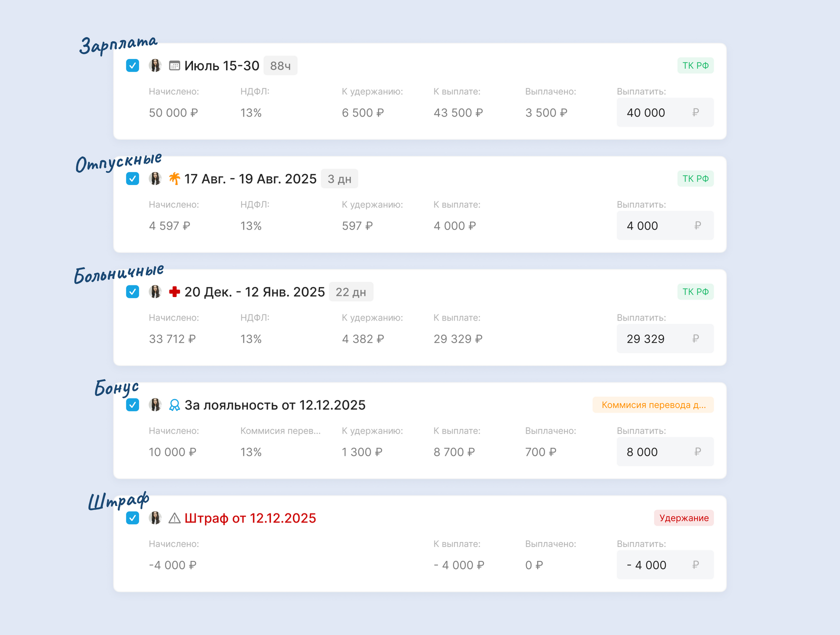Uncheck the 17 Авг. - 19 Авг. vacation checkbox

point(132,178)
